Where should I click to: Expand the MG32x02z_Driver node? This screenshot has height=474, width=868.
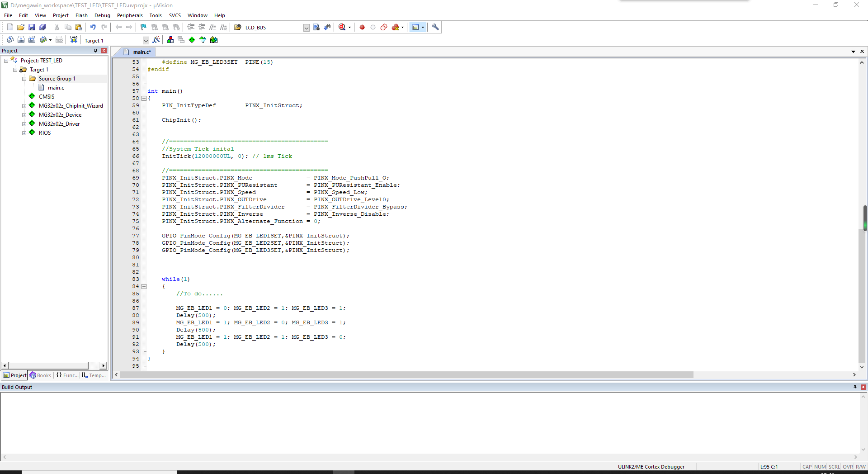click(x=24, y=124)
